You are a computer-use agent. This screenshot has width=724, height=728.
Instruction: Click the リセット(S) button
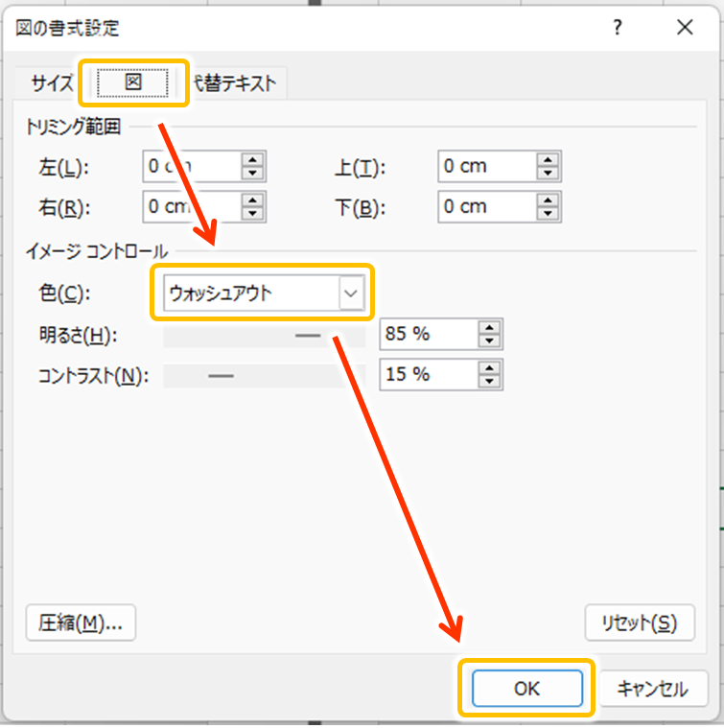pos(639,622)
